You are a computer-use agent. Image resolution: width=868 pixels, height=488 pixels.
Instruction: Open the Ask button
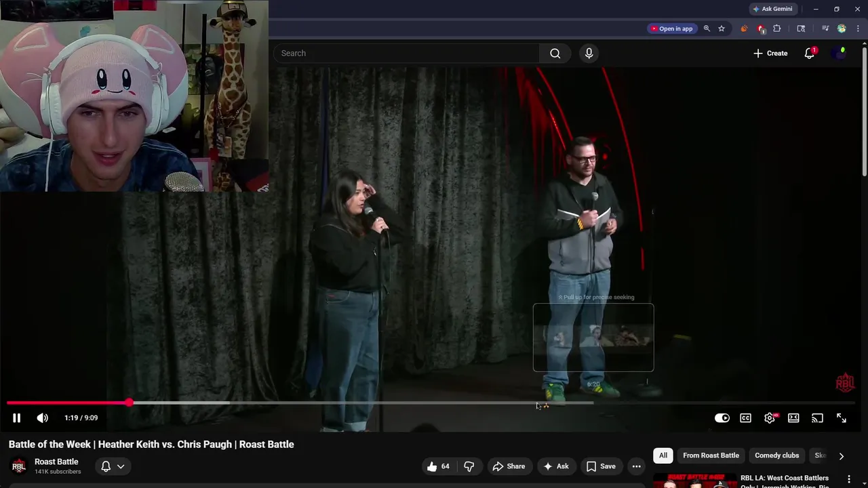pyautogui.click(x=555, y=466)
